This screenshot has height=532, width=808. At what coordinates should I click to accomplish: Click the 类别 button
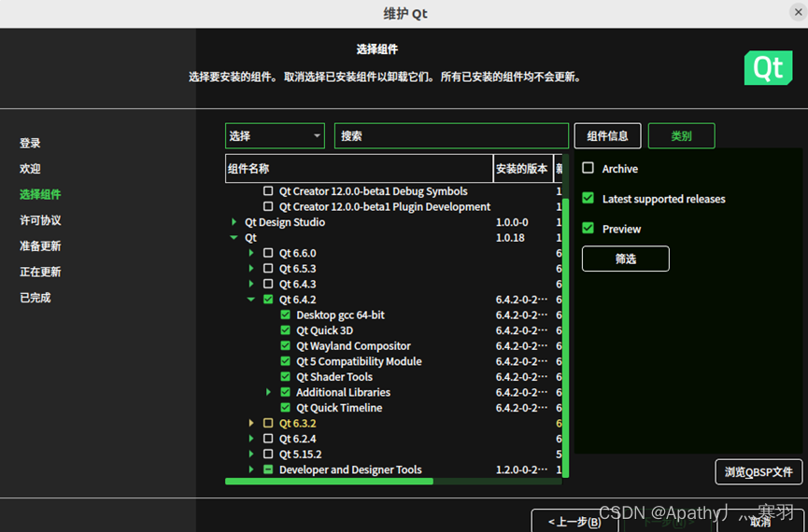coord(681,136)
